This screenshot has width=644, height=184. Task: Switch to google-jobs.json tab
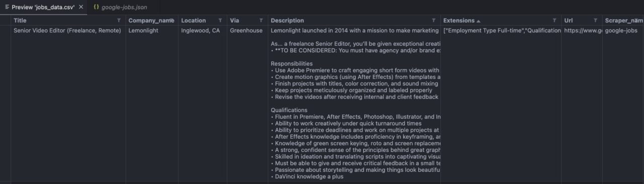click(120, 7)
